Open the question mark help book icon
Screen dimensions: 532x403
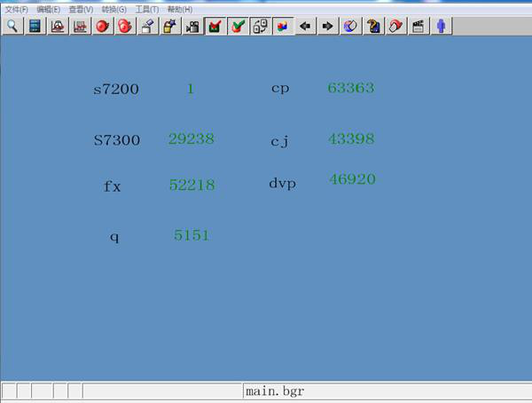point(373,26)
